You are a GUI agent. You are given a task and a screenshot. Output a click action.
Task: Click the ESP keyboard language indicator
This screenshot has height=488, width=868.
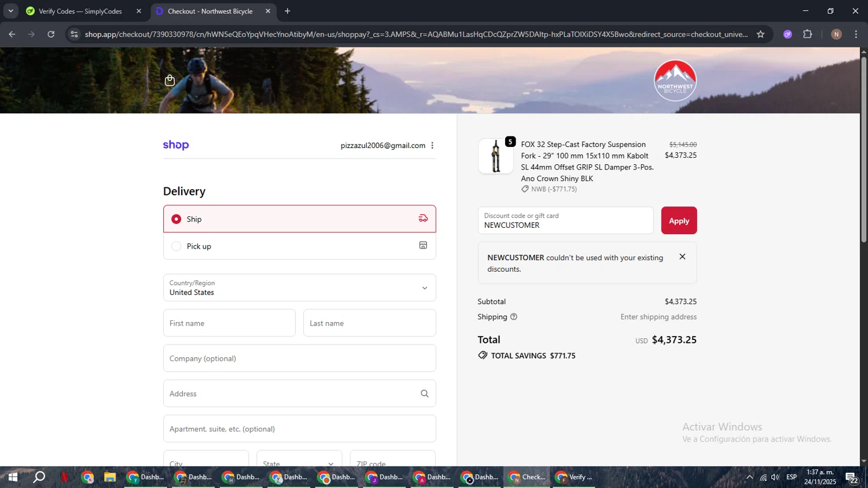[792, 477]
